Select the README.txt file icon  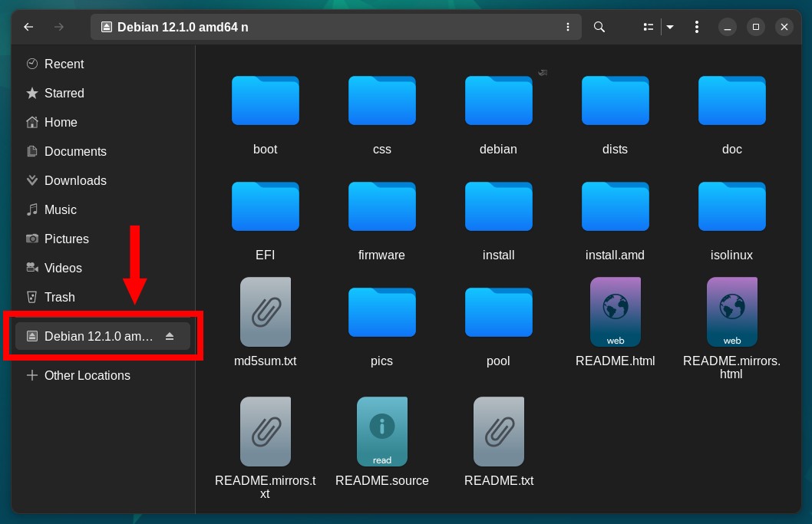coord(499,432)
